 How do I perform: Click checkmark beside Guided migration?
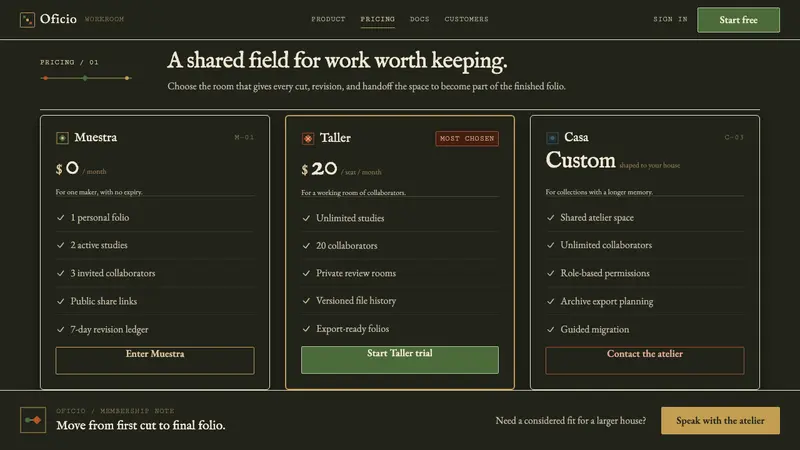click(x=551, y=330)
